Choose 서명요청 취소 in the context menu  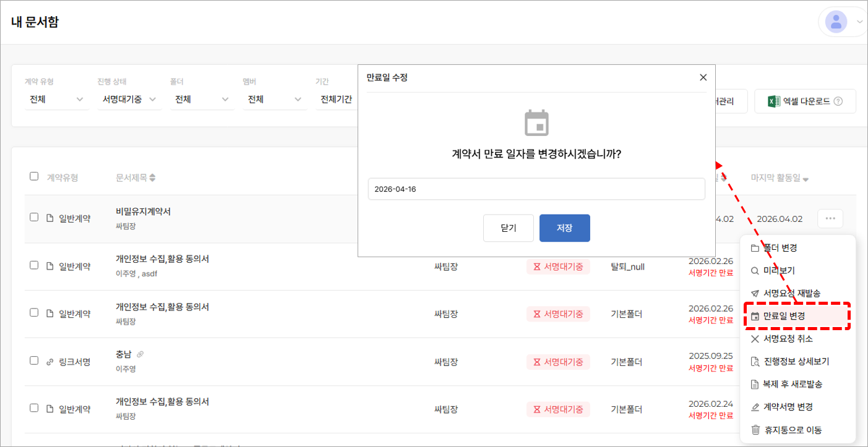(x=787, y=339)
